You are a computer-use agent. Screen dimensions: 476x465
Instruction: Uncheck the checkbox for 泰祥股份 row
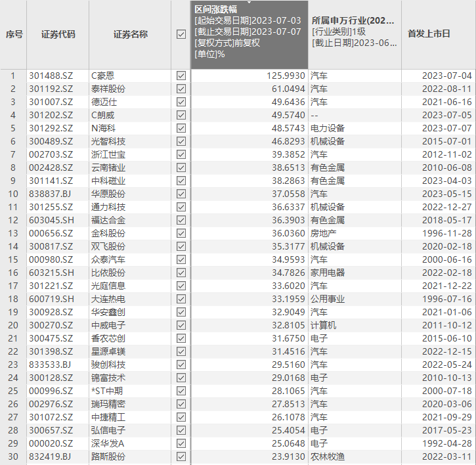[181, 89]
